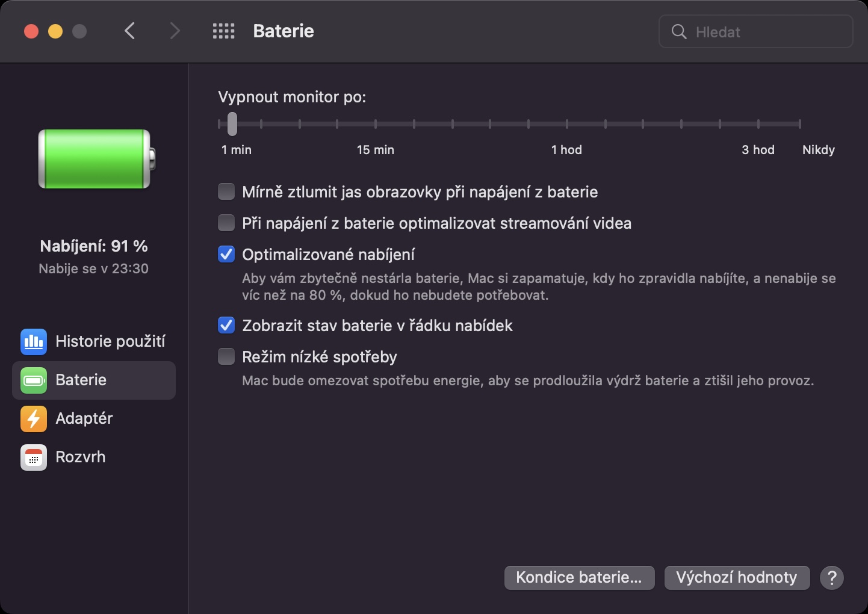Enable Mírně ztlumit jas obrazovky checkbox

click(226, 192)
